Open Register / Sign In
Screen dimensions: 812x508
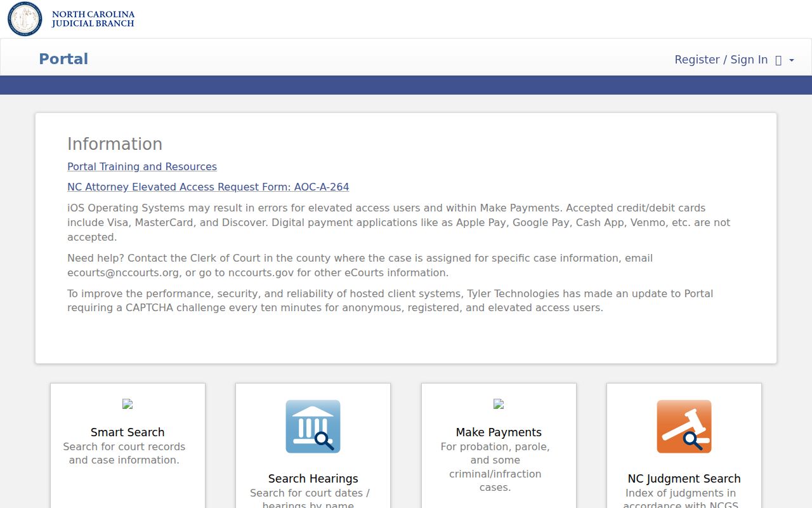tap(721, 60)
